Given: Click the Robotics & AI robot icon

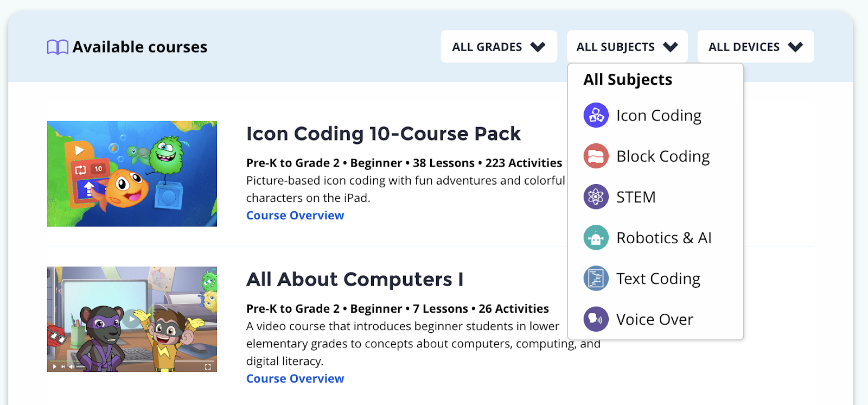Looking at the screenshot, I should tap(596, 237).
